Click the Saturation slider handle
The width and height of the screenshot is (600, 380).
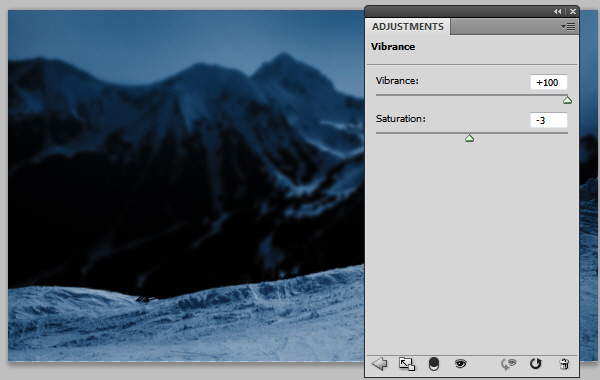[x=470, y=138]
